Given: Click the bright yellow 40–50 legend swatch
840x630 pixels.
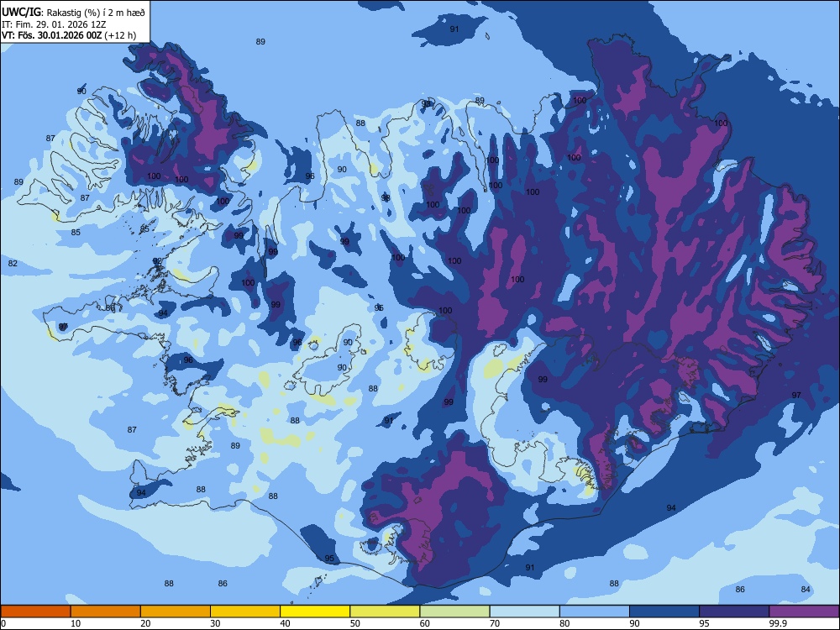Looking at the screenshot, I should (315, 612).
